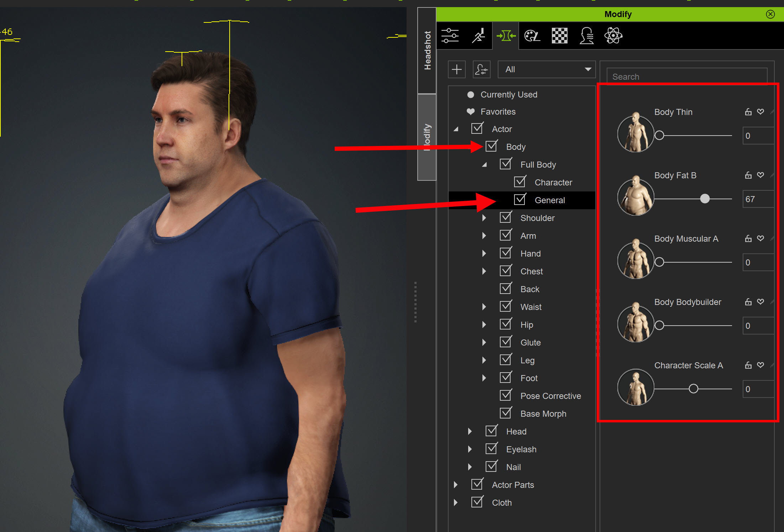
Task: Open the head Facial profile tab icon
Action: pos(586,36)
